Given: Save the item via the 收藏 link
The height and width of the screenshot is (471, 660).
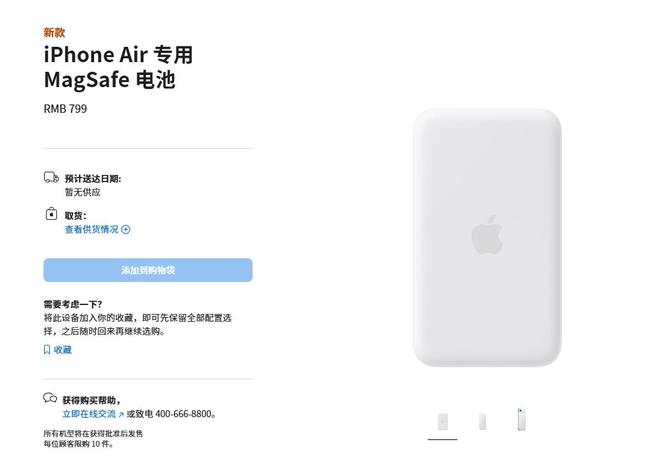Looking at the screenshot, I should 62,350.
